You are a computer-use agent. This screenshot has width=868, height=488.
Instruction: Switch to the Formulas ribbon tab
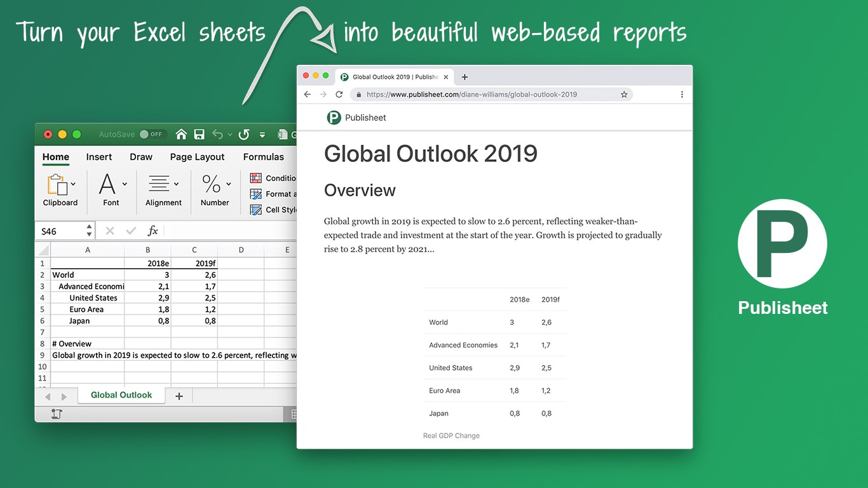264,157
